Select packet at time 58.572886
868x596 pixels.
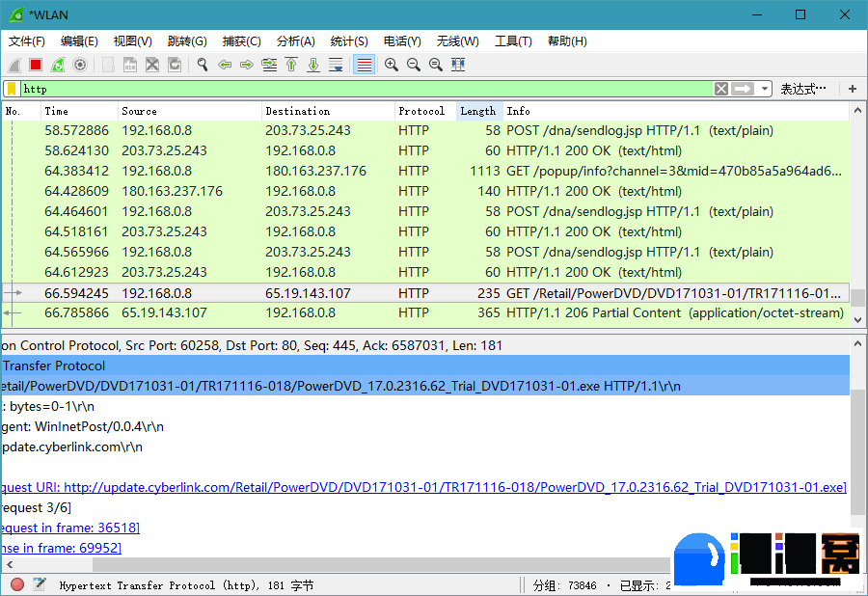click(425, 130)
